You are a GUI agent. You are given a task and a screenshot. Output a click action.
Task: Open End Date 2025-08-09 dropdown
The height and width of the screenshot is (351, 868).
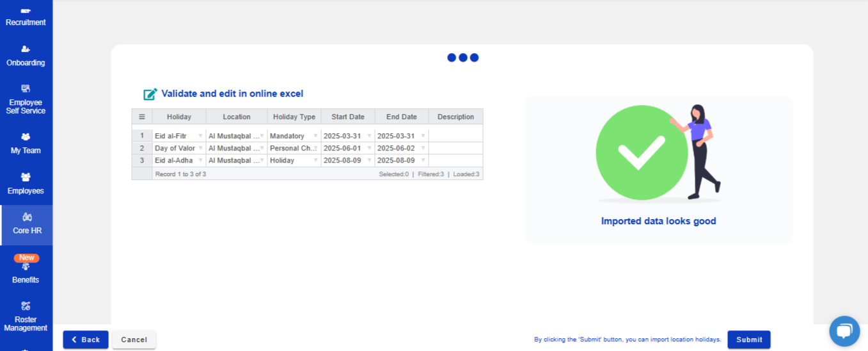click(x=423, y=160)
